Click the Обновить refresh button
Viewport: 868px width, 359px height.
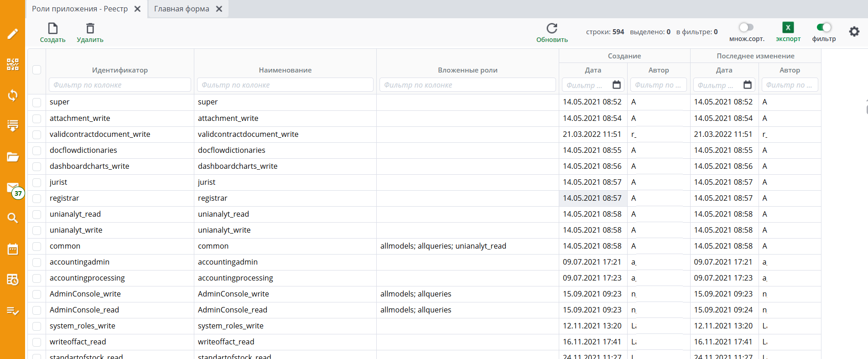click(x=552, y=33)
